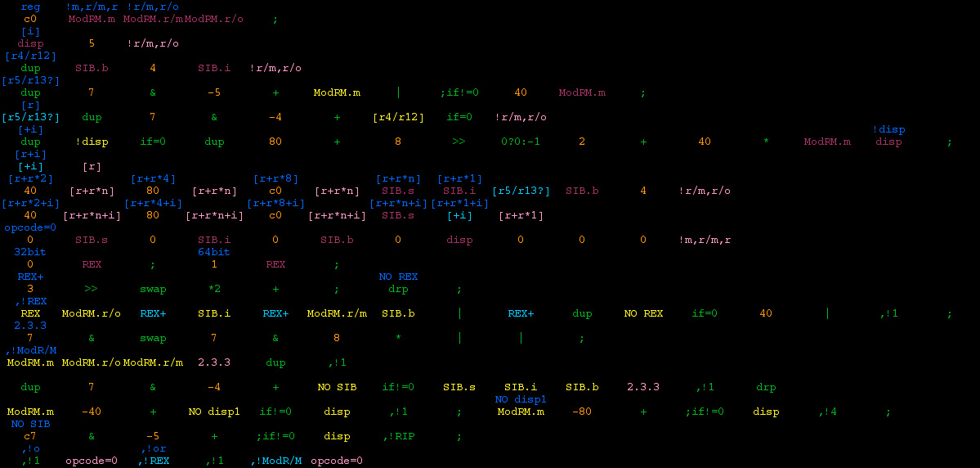Select the blue ',!ModR/M' definition
Viewport: 980px width, 468px height.
click(x=30, y=351)
